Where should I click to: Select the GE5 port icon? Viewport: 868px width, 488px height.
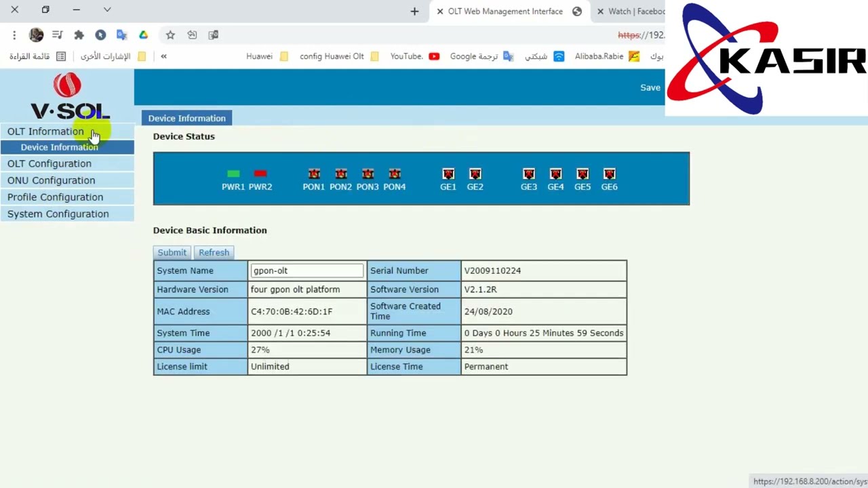pos(583,174)
